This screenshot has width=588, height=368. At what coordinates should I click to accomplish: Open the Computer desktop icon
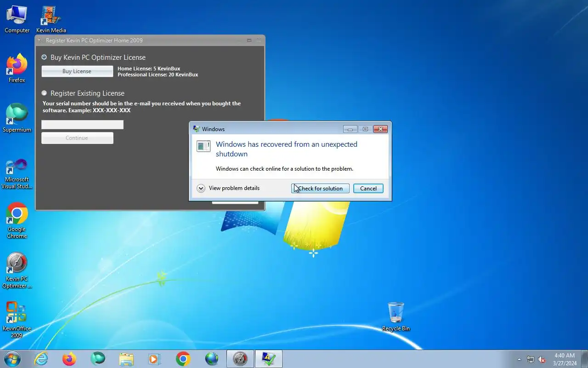coord(17,19)
